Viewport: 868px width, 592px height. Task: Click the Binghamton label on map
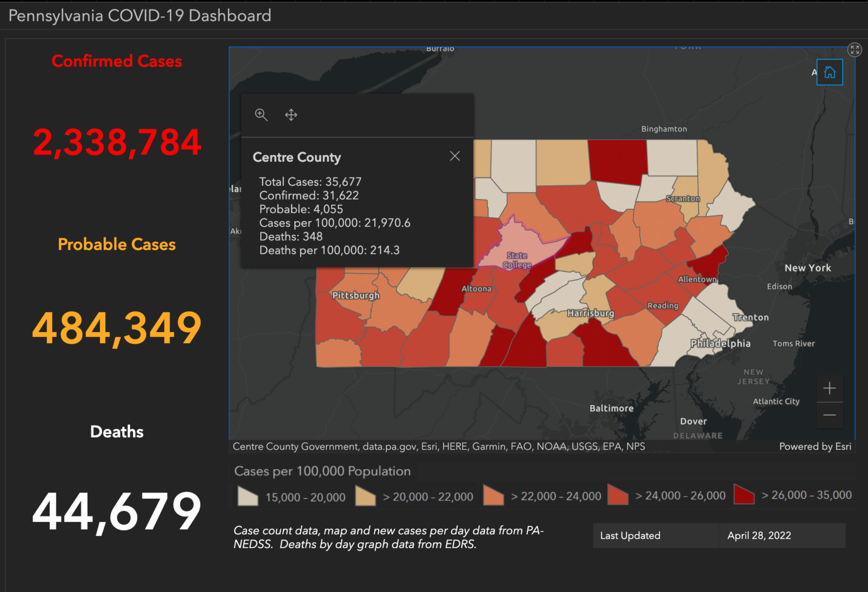(x=664, y=129)
